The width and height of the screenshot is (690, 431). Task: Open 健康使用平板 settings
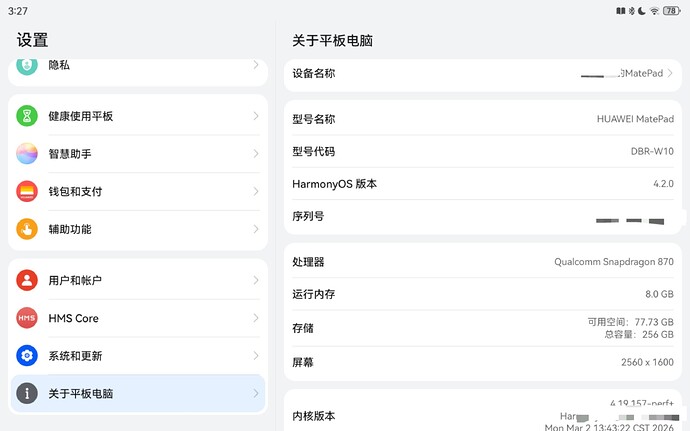click(x=138, y=116)
